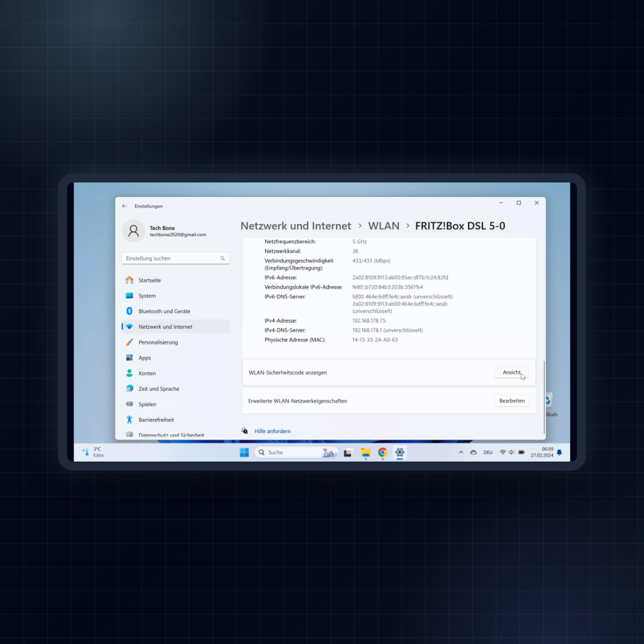Click the Hilfe anfordern help icon

(x=245, y=431)
